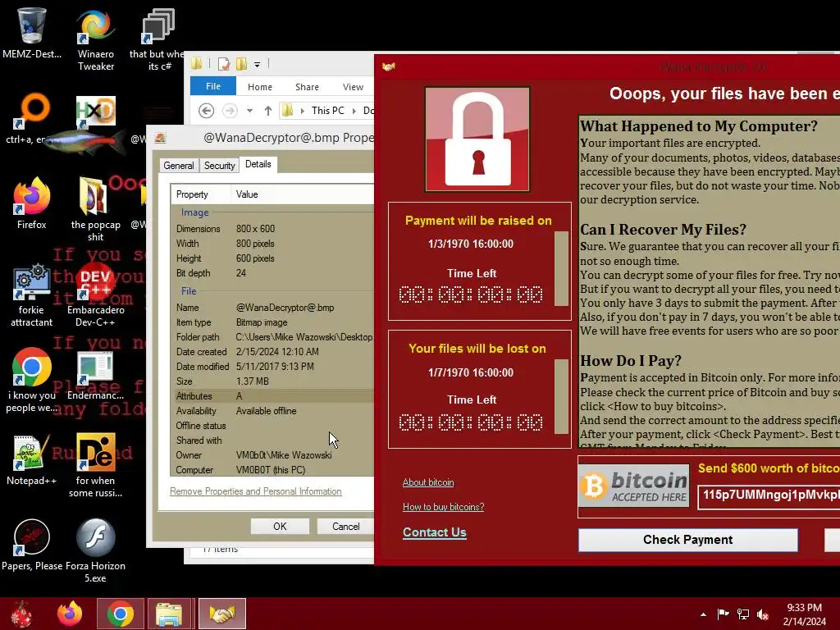Open File Explorer from the taskbar

169,614
